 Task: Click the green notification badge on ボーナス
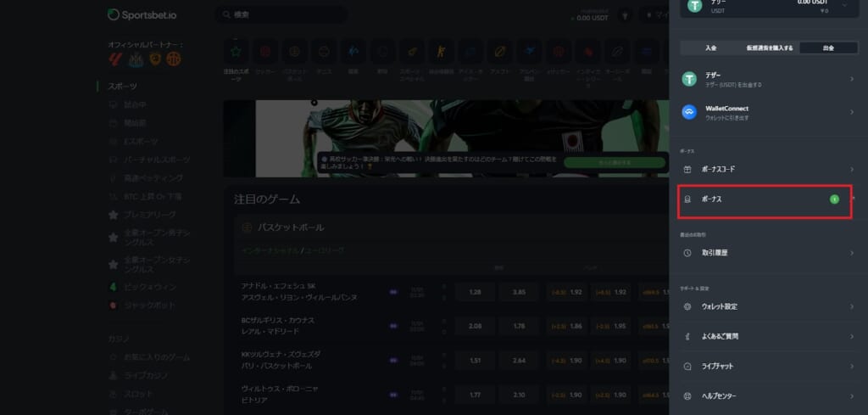(834, 199)
